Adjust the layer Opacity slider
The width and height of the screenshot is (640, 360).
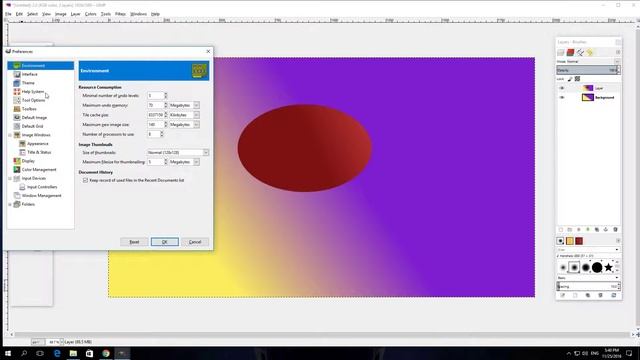(x=588, y=70)
